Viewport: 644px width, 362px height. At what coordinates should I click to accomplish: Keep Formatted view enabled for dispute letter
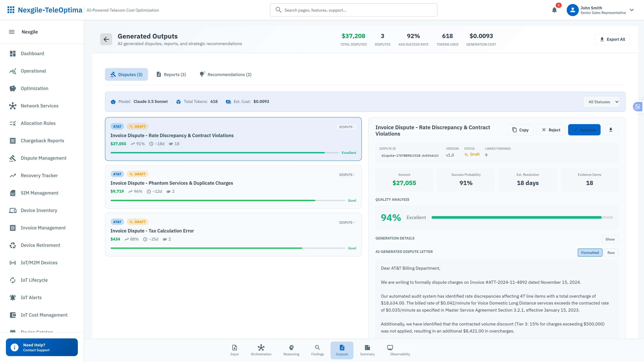pyautogui.click(x=590, y=253)
